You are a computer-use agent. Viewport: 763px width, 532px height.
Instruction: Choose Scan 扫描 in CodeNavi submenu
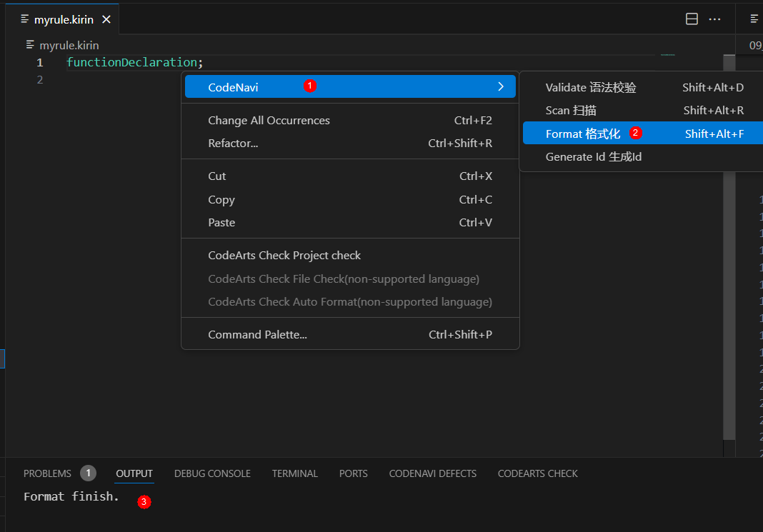coord(571,111)
